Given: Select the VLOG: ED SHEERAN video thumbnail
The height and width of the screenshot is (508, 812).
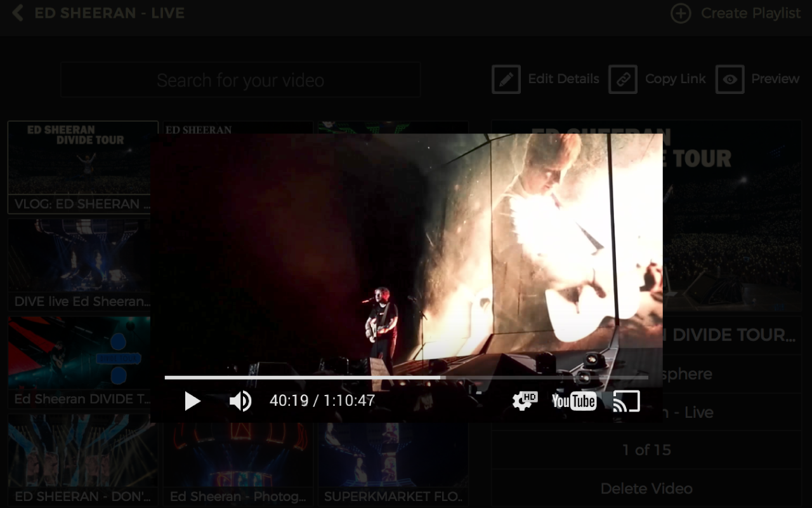Looking at the screenshot, I should 83,167.
